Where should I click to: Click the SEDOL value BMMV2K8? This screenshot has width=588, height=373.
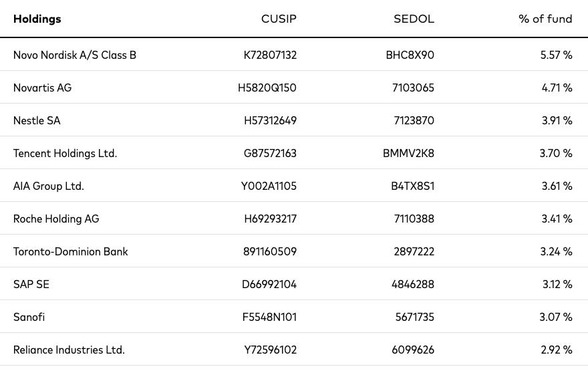pyautogui.click(x=408, y=154)
